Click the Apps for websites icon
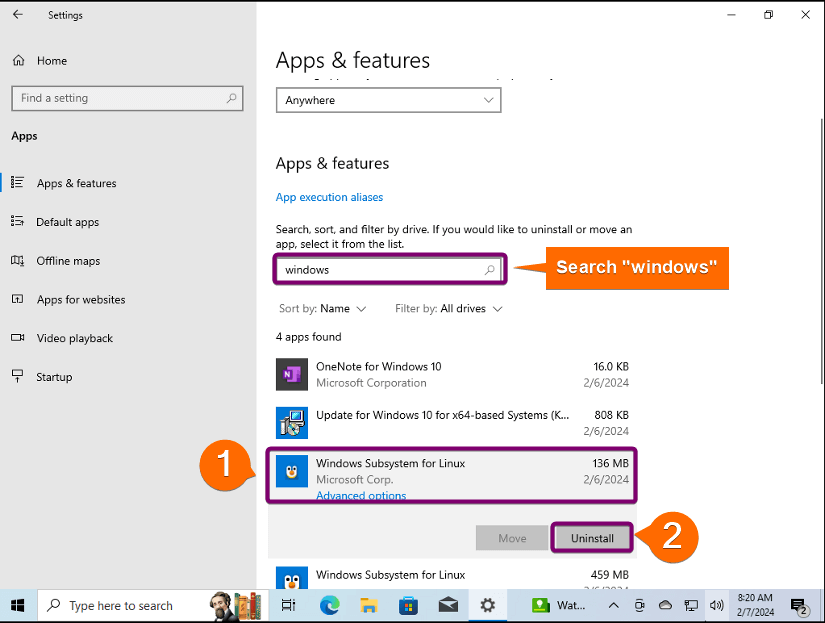 pos(17,299)
